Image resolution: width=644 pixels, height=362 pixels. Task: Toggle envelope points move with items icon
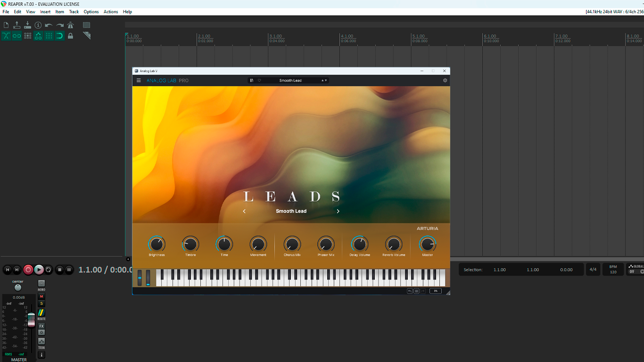coord(38,36)
